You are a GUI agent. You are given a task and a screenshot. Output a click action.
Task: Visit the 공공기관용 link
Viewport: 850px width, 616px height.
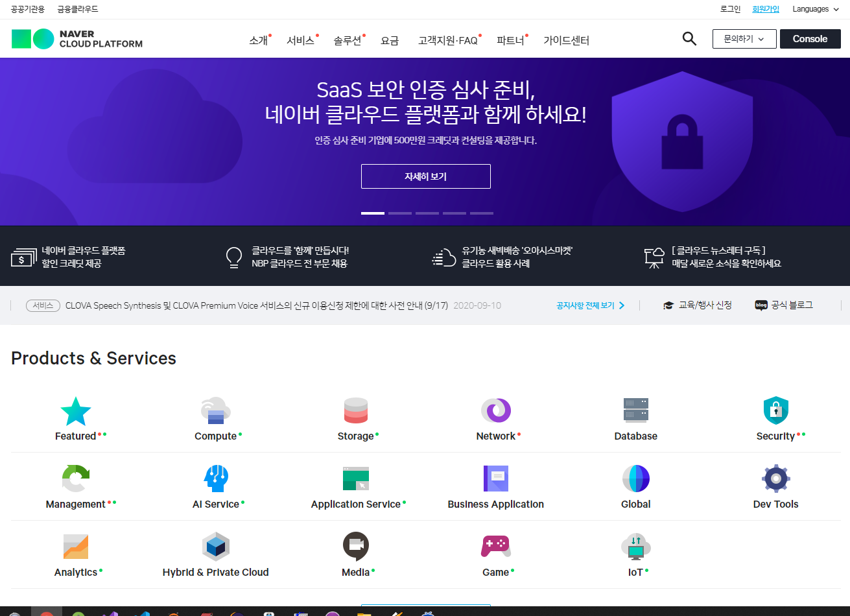[28, 9]
